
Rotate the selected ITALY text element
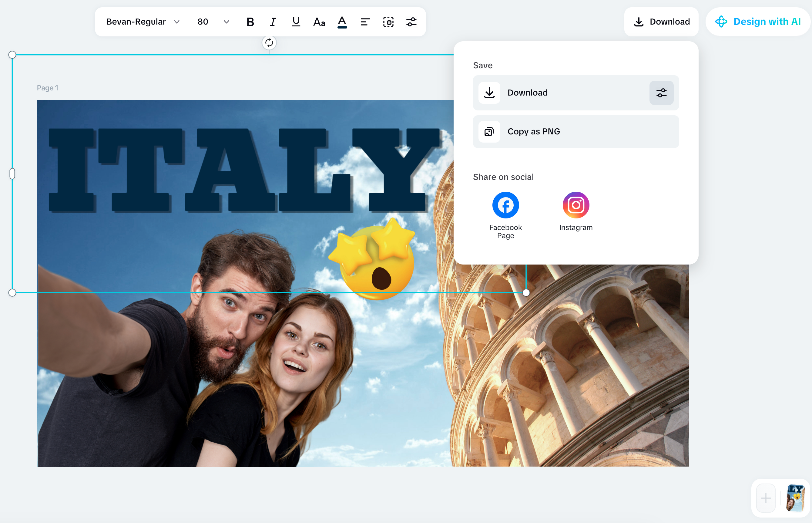[269, 42]
